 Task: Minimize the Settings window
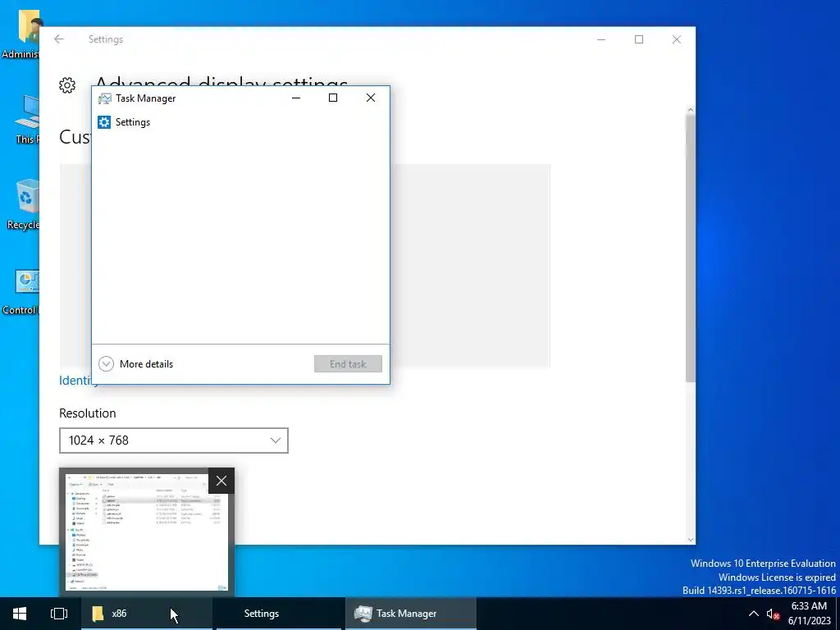(x=601, y=39)
